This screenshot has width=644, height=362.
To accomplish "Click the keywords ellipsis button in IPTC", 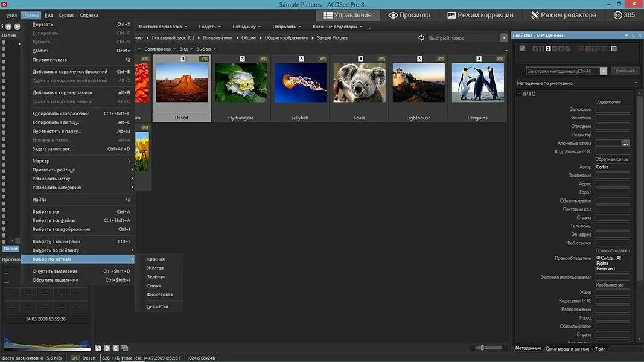I will coord(625,143).
